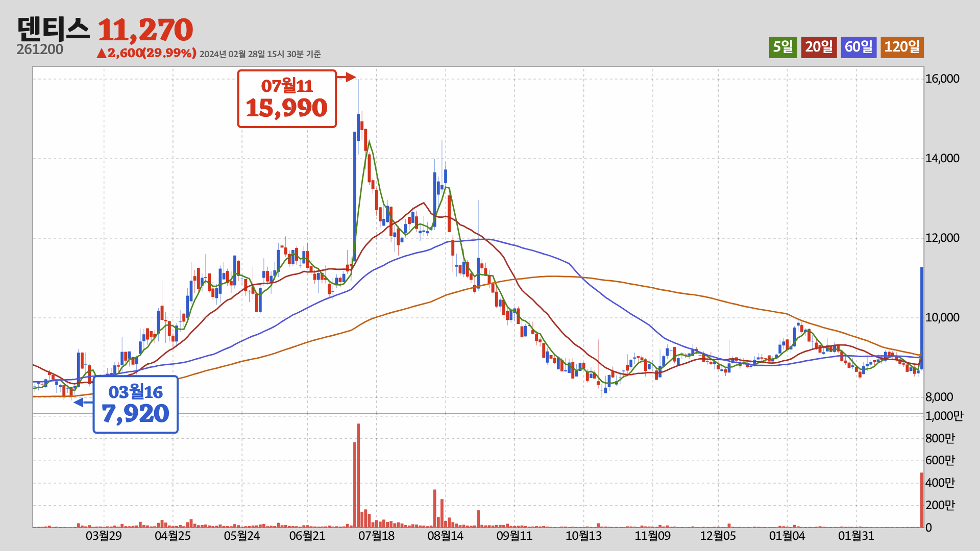This screenshot has width=980, height=551.
Task: Click the 8,000 price axis label
Action: pyautogui.click(x=939, y=397)
